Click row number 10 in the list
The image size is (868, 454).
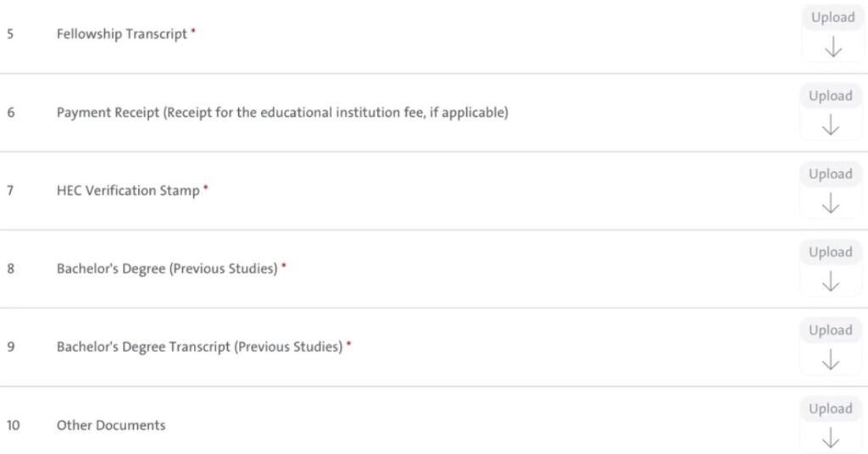click(x=14, y=425)
